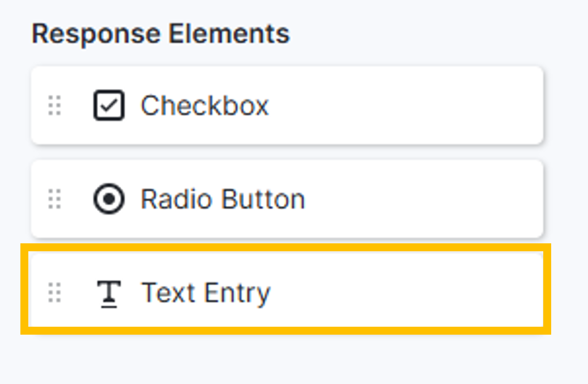Click the Text Entry underlined T icon
Image resolution: width=588 pixels, height=384 pixels.
tap(108, 293)
